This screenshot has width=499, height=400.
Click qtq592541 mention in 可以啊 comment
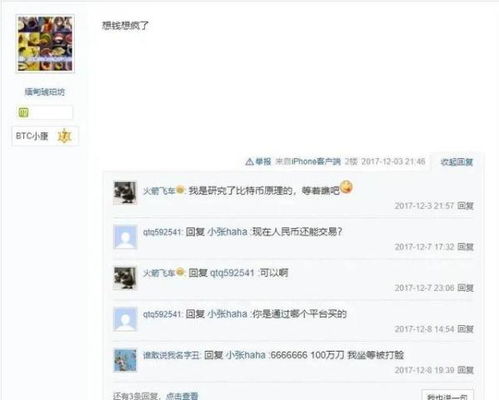pos(232,273)
